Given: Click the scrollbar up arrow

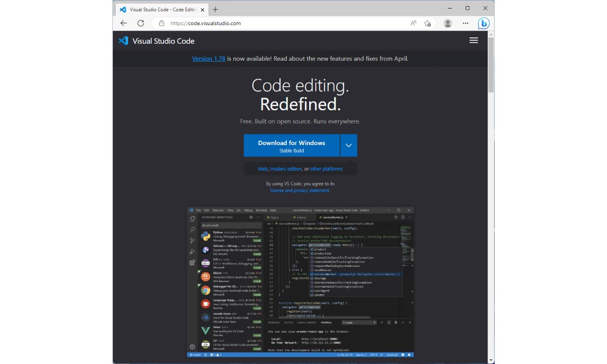Looking at the screenshot, I should coord(491,34).
